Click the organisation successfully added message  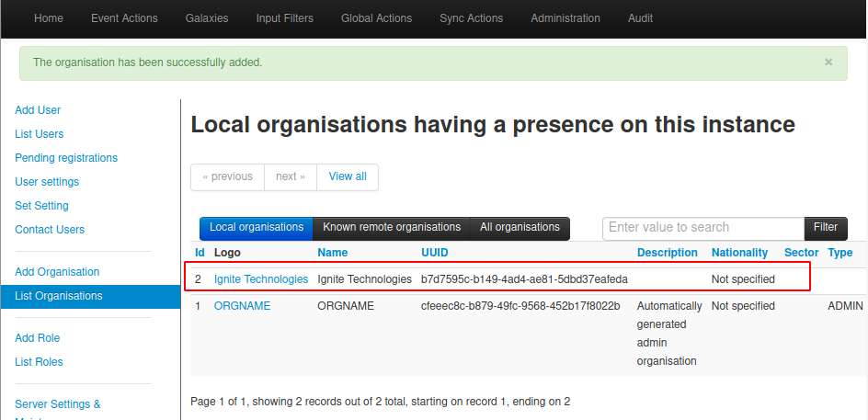(x=147, y=62)
